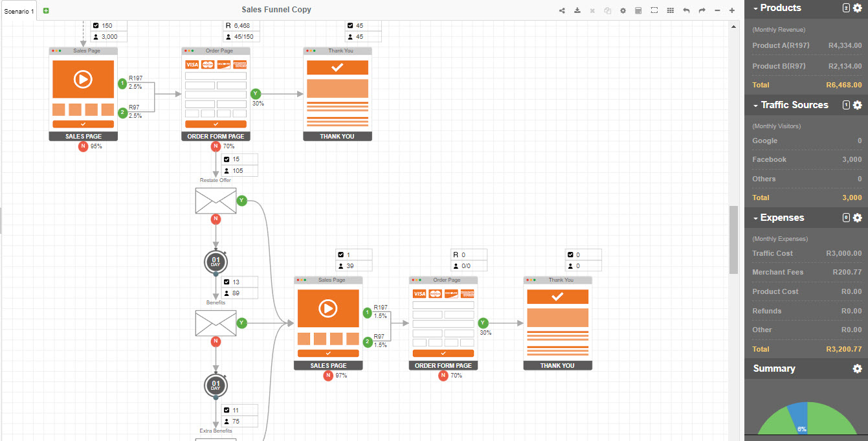Select the Facebook traffic source row
This screenshot has width=868, height=441.
pyautogui.click(x=807, y=159)
